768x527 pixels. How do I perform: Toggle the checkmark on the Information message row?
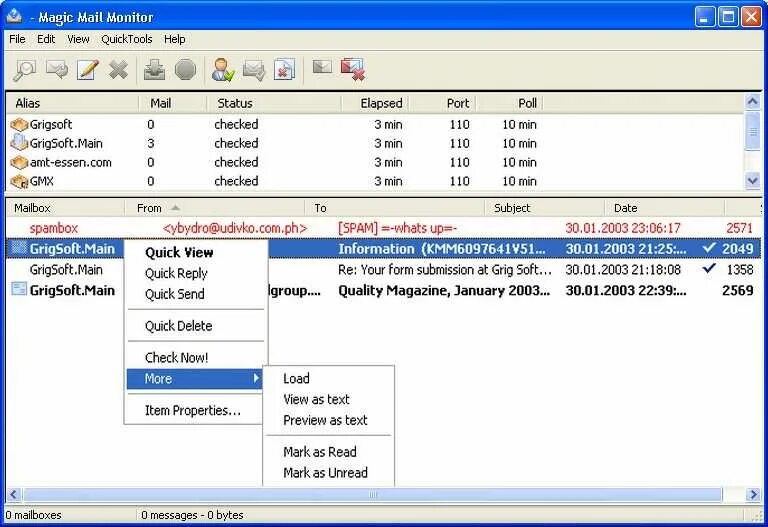708,248
